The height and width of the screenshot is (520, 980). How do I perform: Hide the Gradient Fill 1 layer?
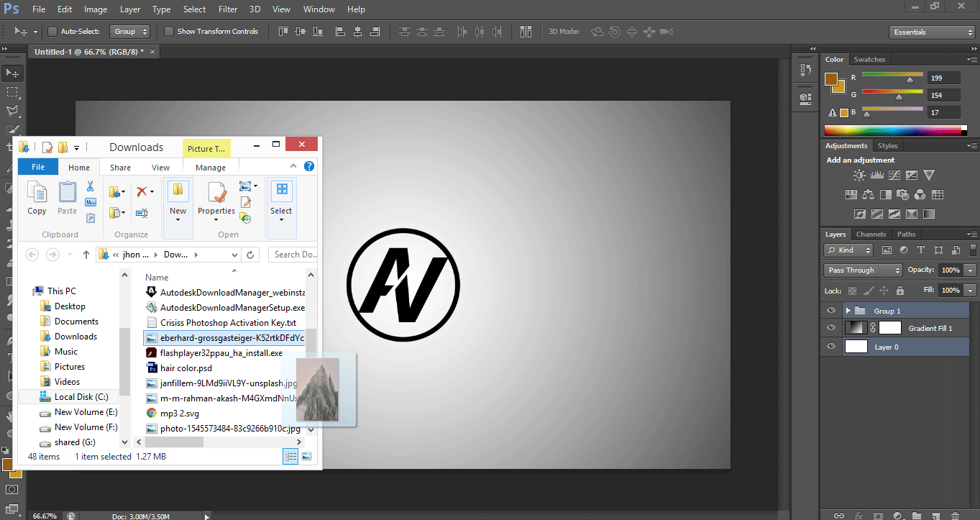tap(831, 328)
